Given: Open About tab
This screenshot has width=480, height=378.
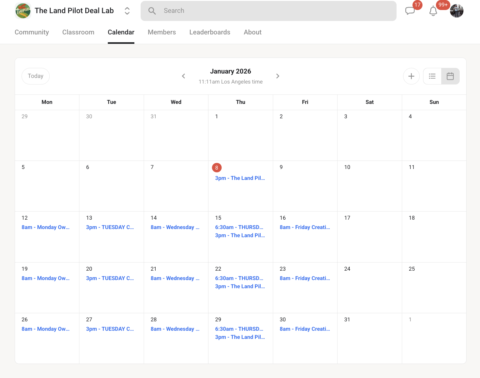Looking at the screenshot, I should pos(252,32).
